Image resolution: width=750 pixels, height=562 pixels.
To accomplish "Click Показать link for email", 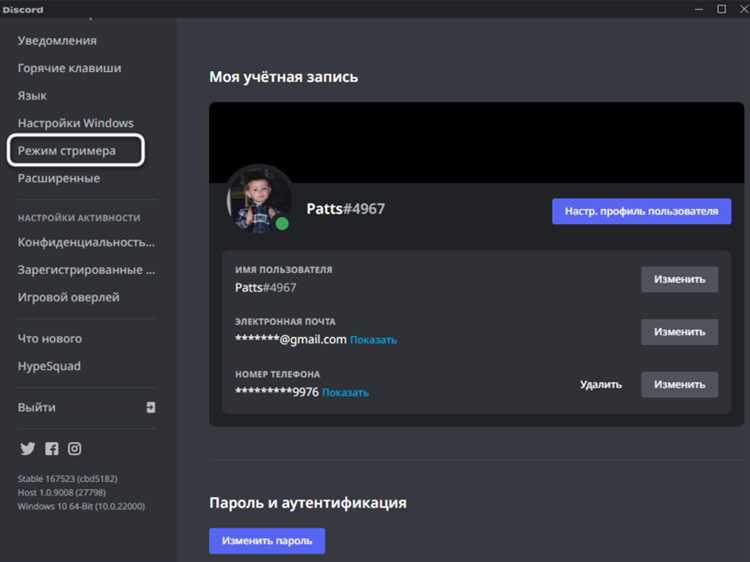I will click(374, 340).
